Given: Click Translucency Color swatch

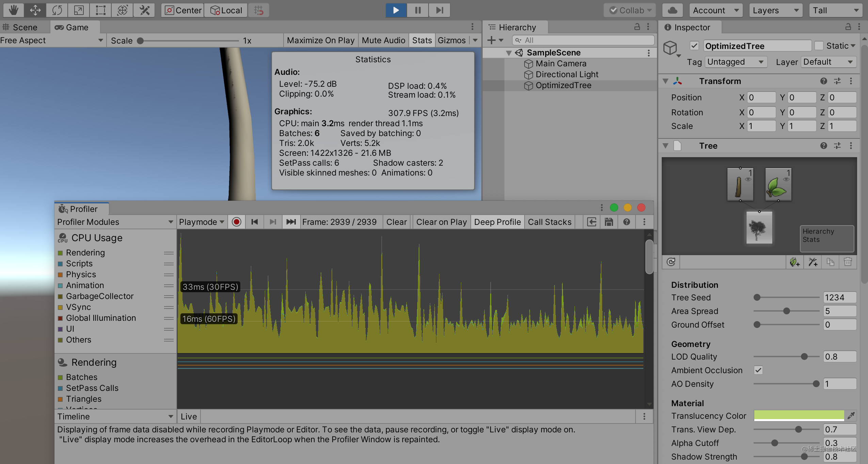Looking at the screenshot, I should pos(799,415).
